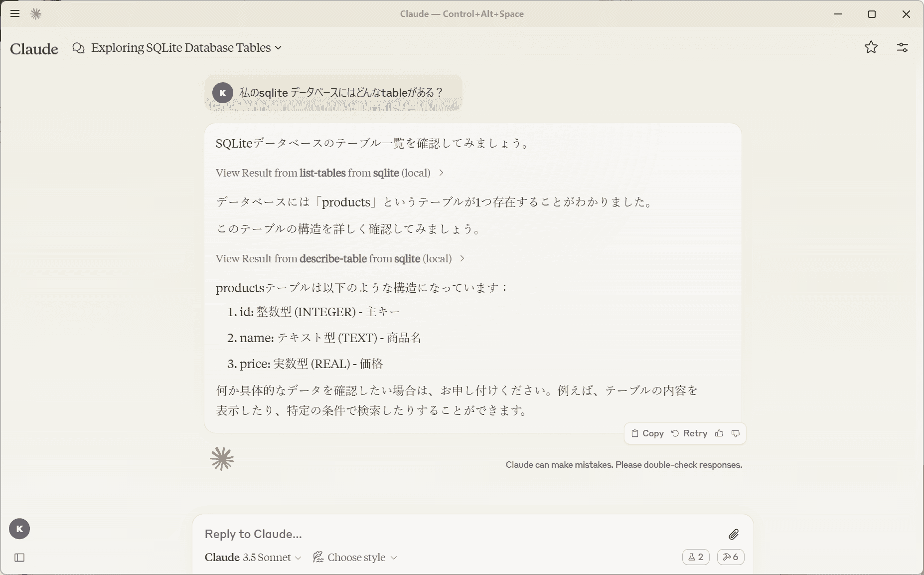Expand the describe-table result from sqlite
The width and height of the screenshot is (924, 575).
pos(340,259)
